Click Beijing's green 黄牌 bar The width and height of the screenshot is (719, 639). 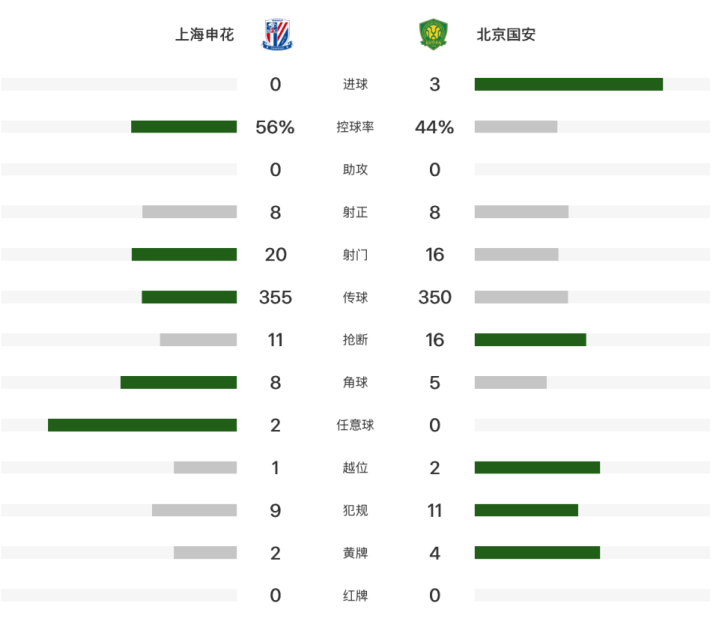coord(537,553)
